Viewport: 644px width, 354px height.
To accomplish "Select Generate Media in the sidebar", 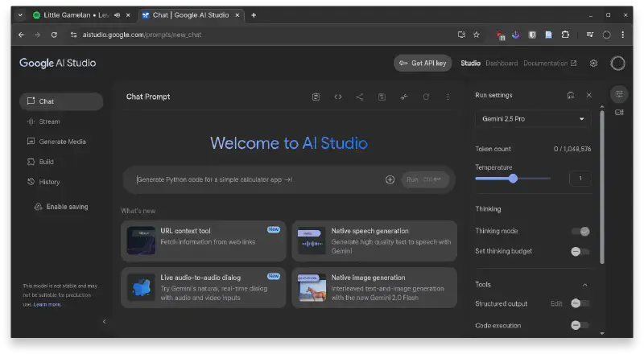I will [x=61, y=142].
